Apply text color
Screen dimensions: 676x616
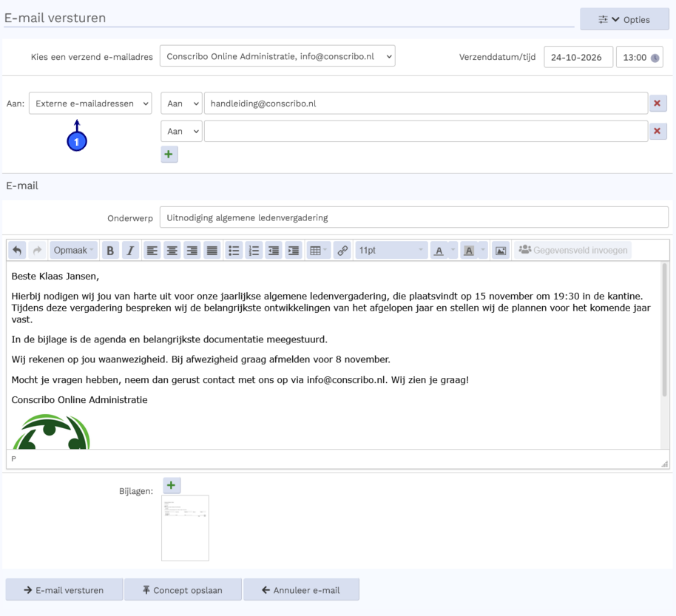point(439,251)
